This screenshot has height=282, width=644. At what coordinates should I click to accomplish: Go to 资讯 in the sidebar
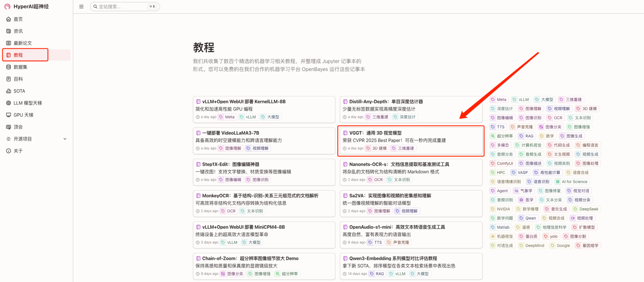(x=18, y=31)
